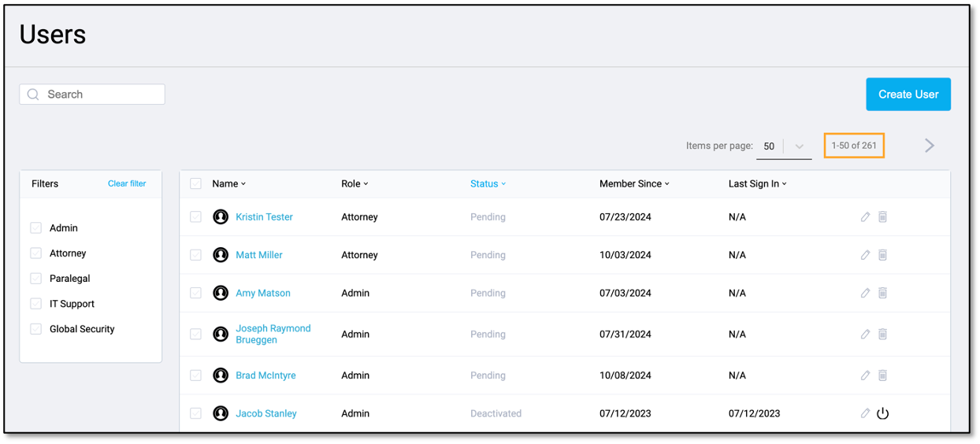Click Joseph Raymond Brueggen's avatar icon

pos(221,334)
